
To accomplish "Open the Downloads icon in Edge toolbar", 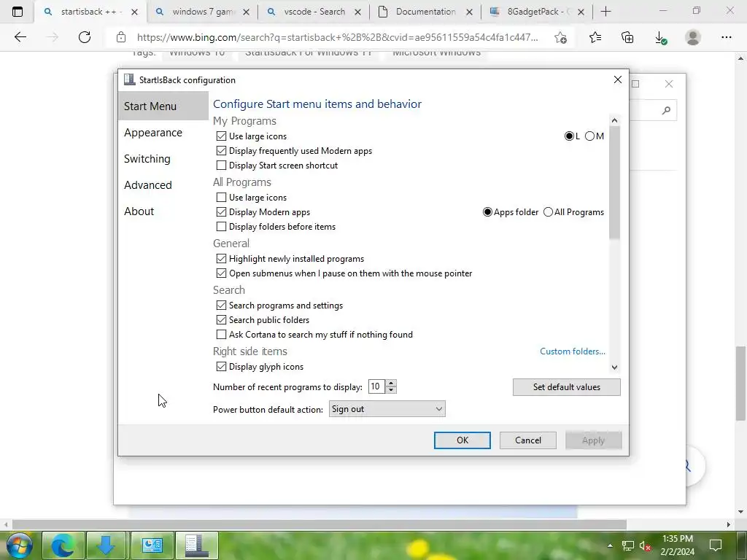I will (660, 38).
